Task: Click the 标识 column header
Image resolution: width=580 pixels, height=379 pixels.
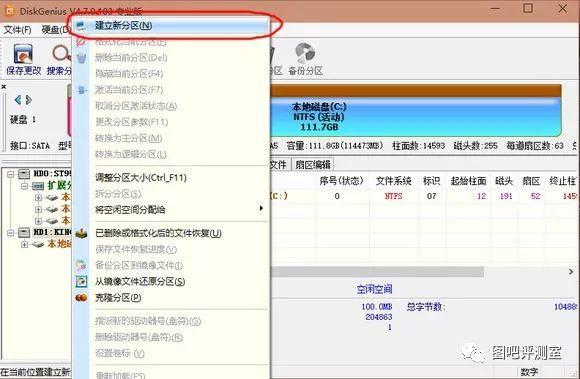Action: [x=431, y=181]
